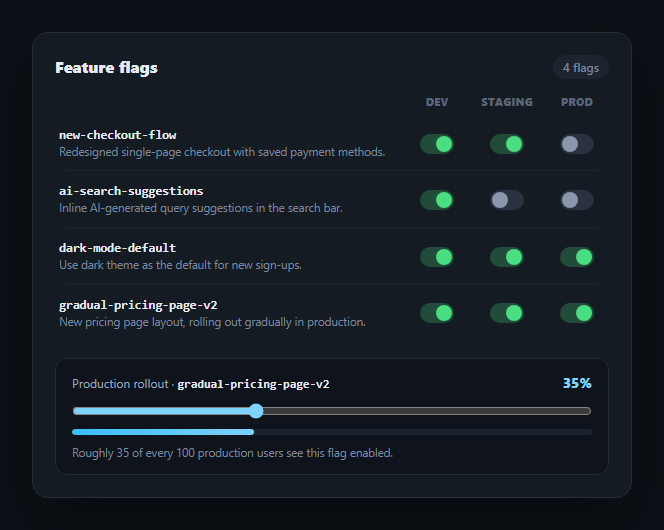Switch off dark-mode-default STAGING toggle

coord(506,257)
